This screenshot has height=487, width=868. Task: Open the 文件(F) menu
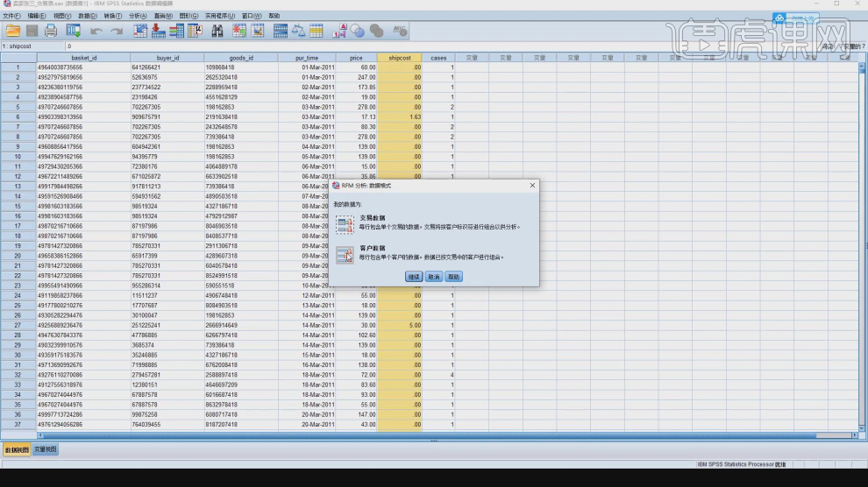[11, 16]
